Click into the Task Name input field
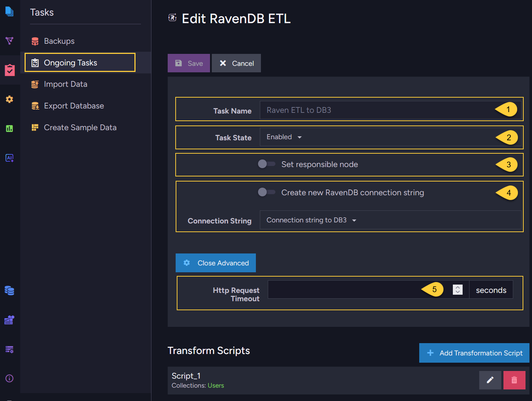The height and width of the screenshot is (401, 532). pos(391,110)
